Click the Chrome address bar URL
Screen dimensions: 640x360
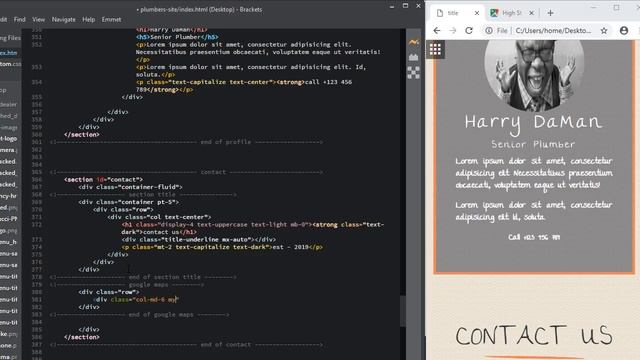coord(553,31)
